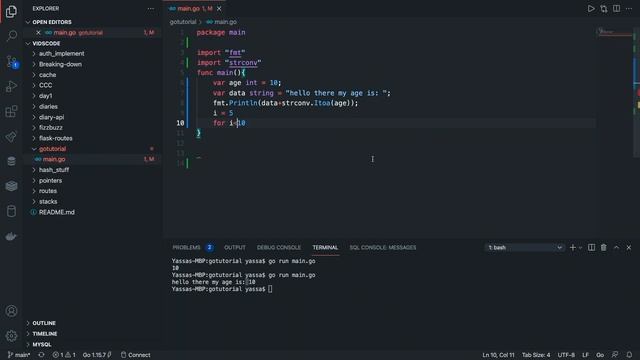This screenshot has width=640, height=360.
Task: Open the Docker whale icon view
Action: click(11, 236)
